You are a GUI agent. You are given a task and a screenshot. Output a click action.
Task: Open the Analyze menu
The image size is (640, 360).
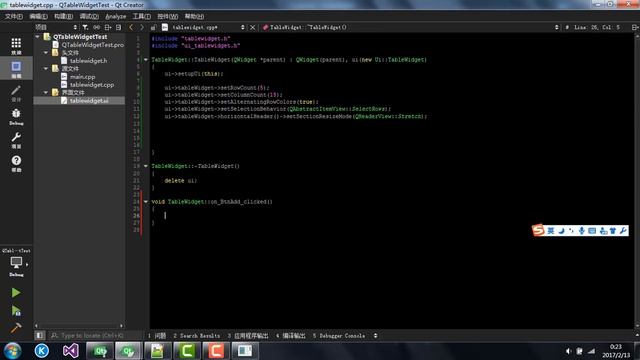(x=116, y=16)
